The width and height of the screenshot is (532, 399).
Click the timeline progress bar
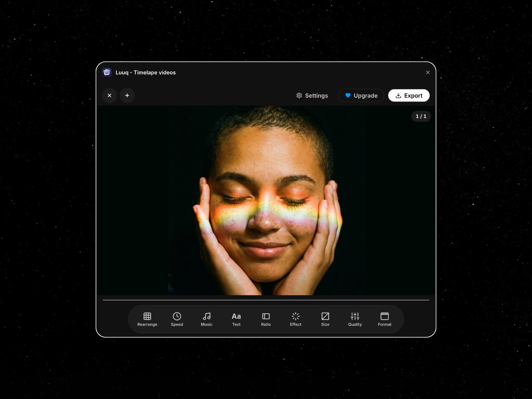266,300
